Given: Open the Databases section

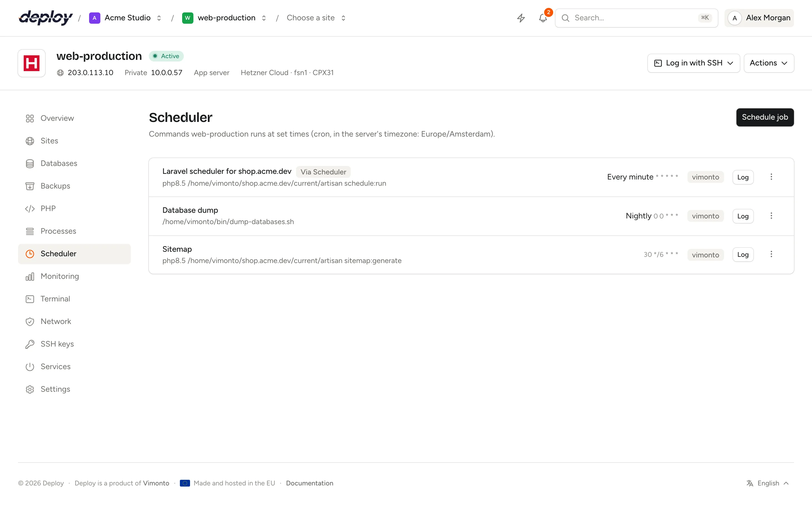Looking at the screenshot, I should [74, 164].
